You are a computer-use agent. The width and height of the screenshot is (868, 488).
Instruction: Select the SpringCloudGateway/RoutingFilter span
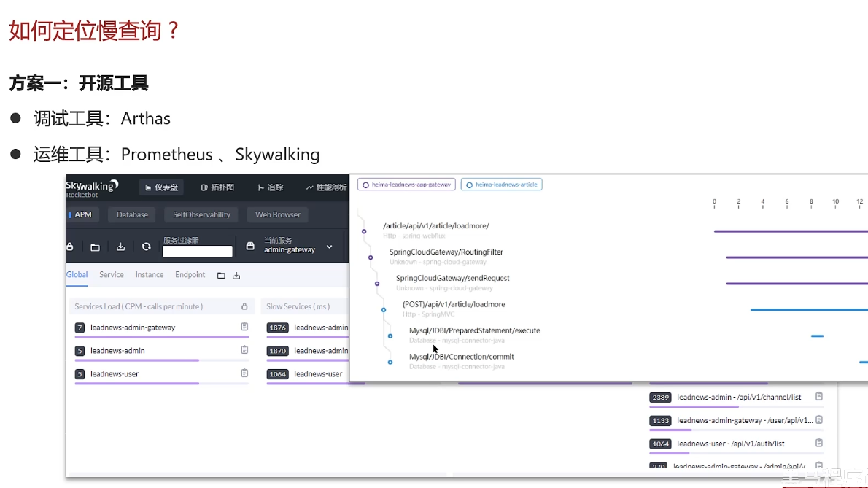coord(446,252)
